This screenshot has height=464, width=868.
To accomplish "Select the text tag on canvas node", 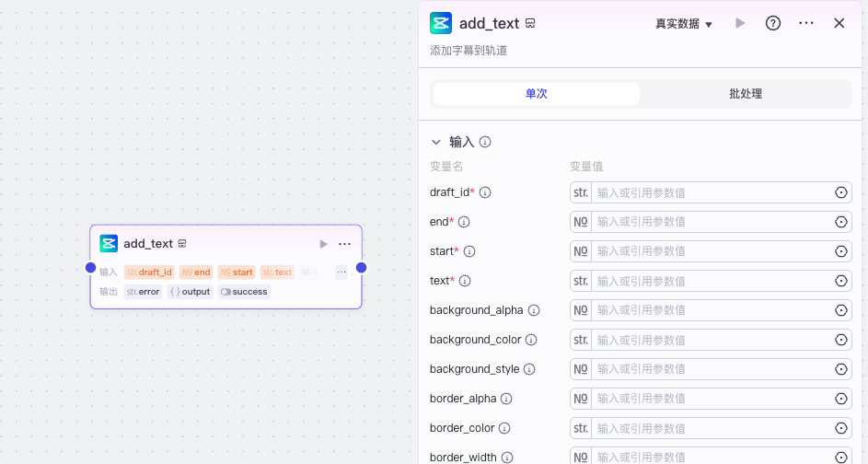I will [277, 273].
